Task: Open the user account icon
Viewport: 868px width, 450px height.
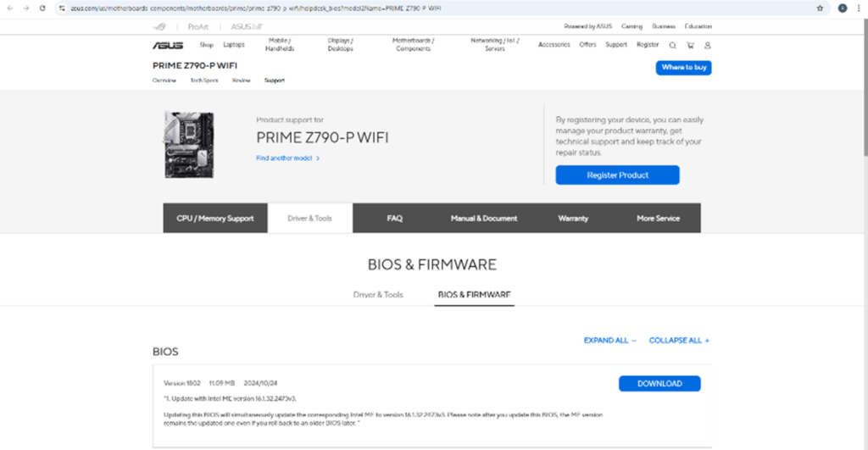Action: tap(708, 46)
